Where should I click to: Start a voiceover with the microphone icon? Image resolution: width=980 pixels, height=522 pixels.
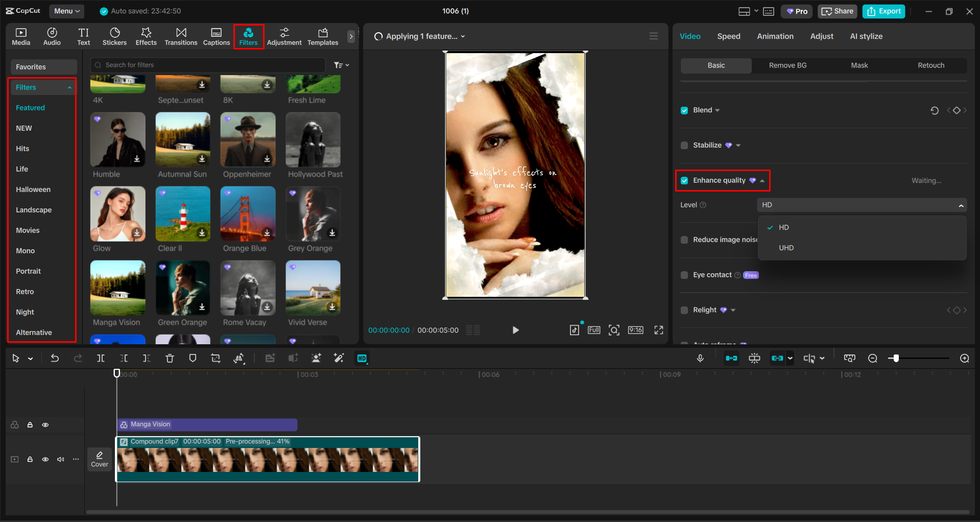point(700,358)
